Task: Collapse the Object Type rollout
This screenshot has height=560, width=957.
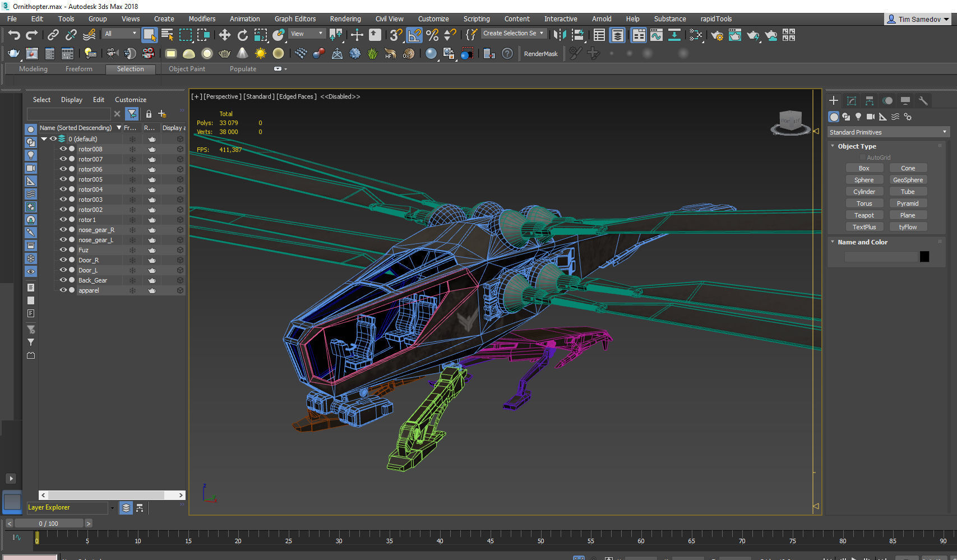Action: 833,146
